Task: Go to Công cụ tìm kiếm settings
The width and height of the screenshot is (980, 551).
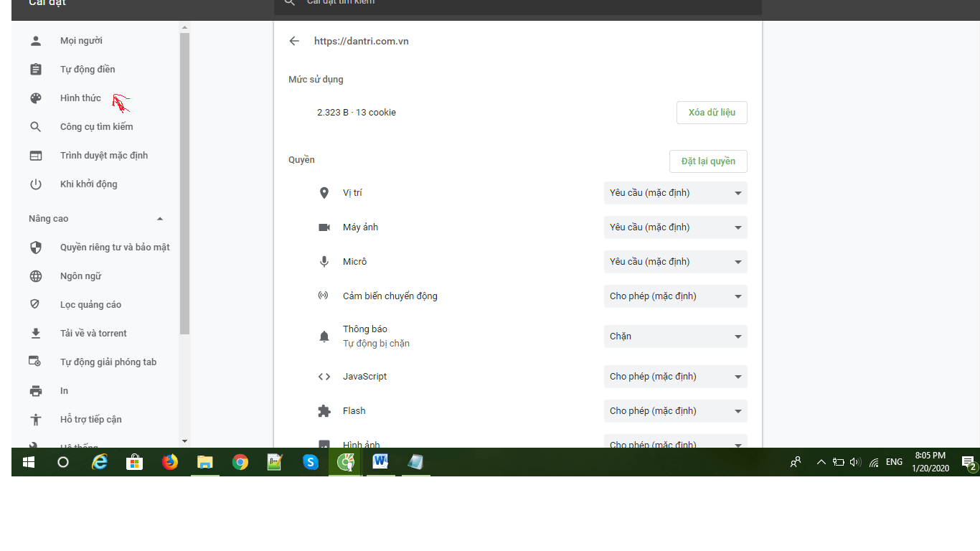Action: 96,127
